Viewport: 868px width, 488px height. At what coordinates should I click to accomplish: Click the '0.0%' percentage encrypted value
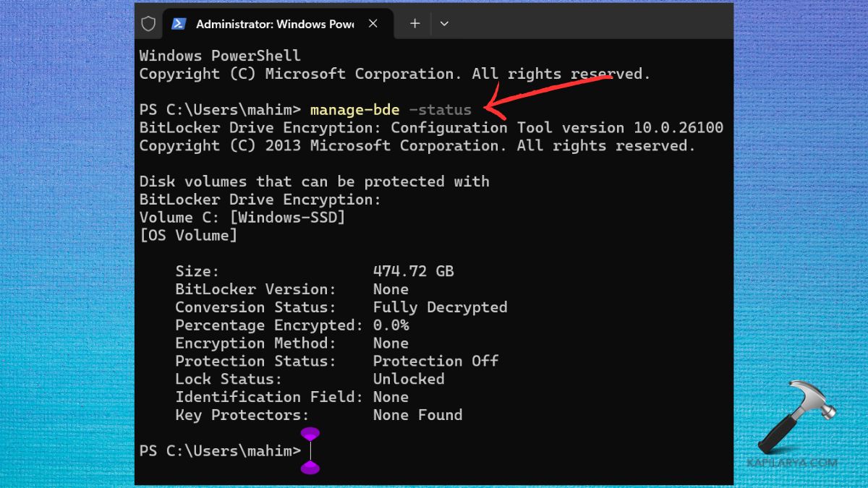coord(391,325)
